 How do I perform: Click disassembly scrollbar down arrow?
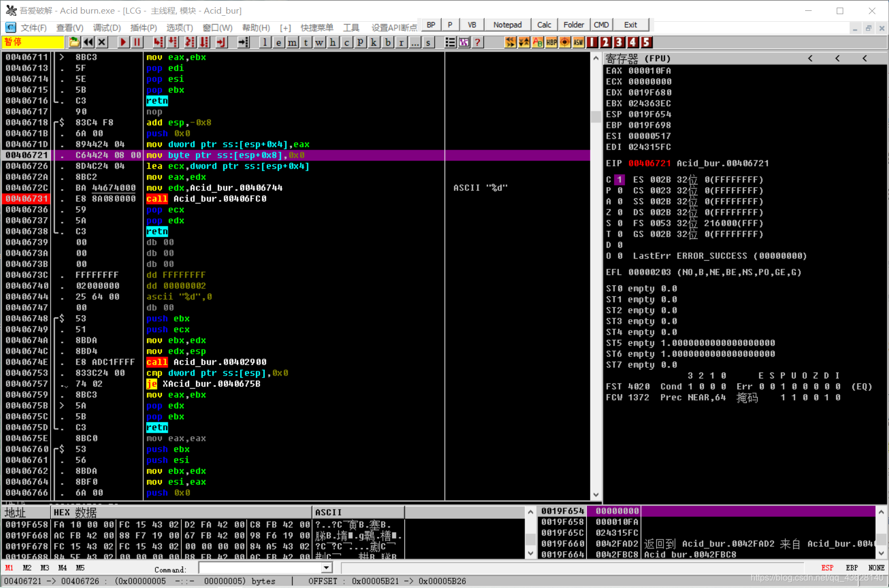click(x=596, y=495)
